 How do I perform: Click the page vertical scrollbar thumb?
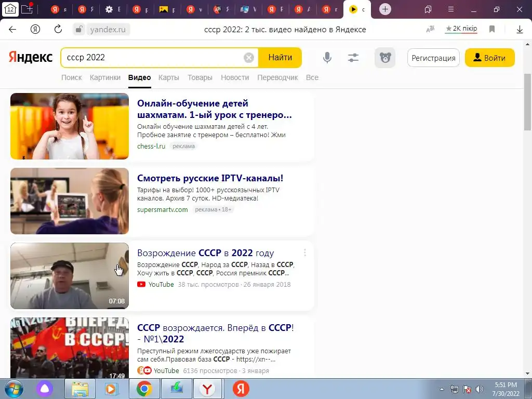click(x=527, y=102)
